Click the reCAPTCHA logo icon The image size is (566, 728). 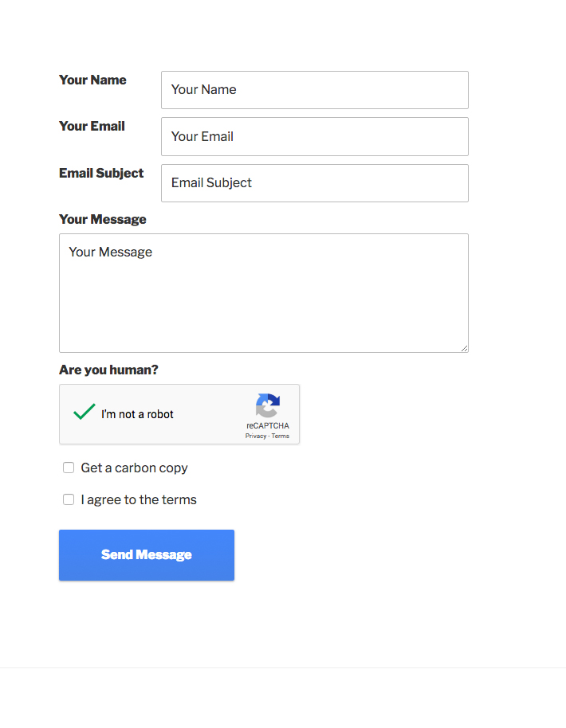tap(268, 406)
